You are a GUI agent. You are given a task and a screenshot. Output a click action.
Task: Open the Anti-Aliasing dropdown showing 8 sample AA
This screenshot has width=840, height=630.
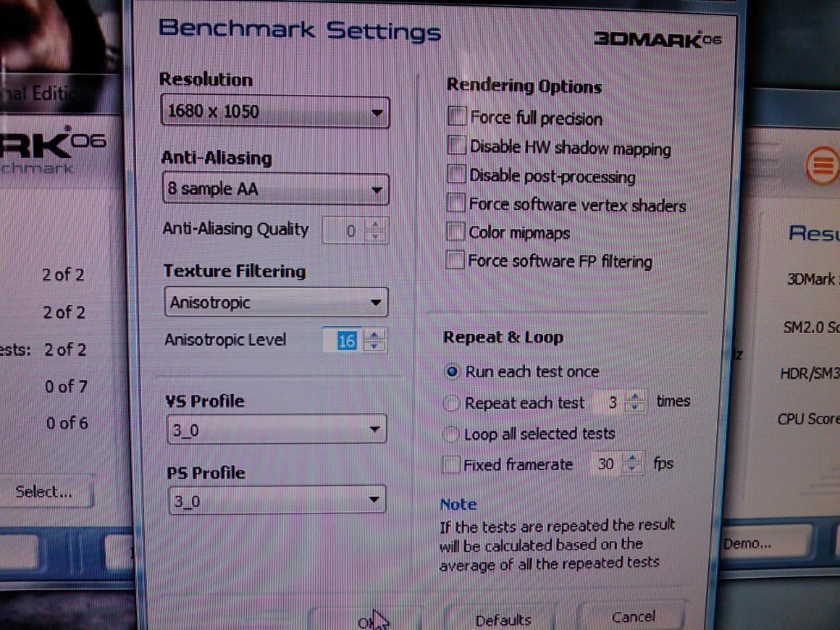click(x=275, y=188)
